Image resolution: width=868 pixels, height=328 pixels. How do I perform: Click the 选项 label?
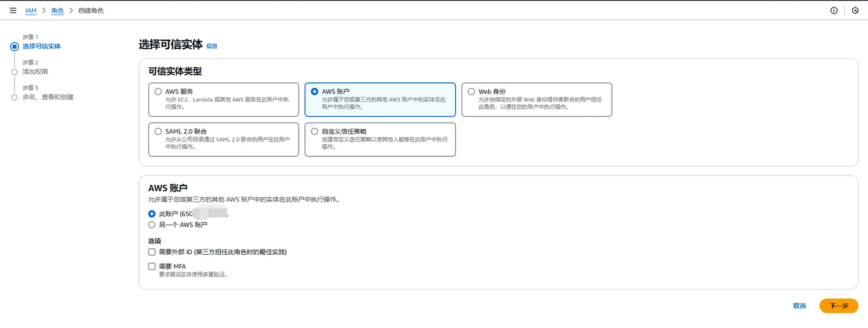coord(155,241)
